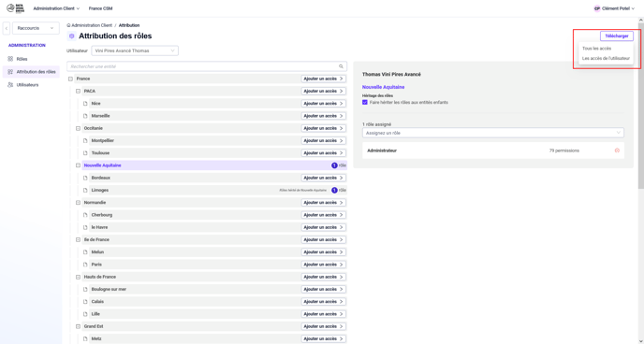Screen dimensions: 644x344
Task: Click the CP user avatar
Action: click(597, 8)
